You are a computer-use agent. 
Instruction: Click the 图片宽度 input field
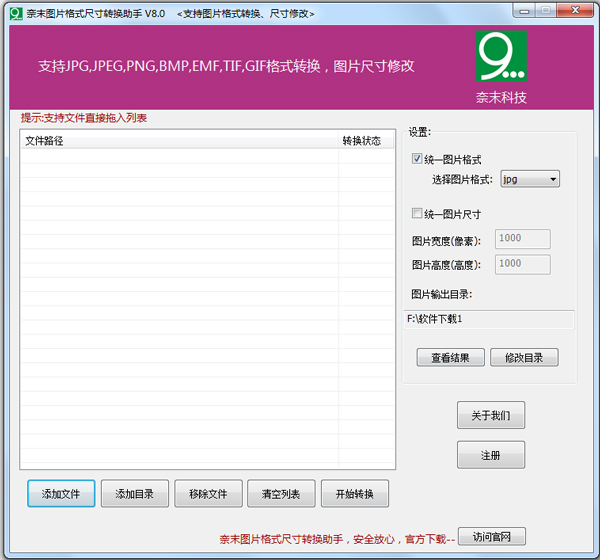[521, 239]
